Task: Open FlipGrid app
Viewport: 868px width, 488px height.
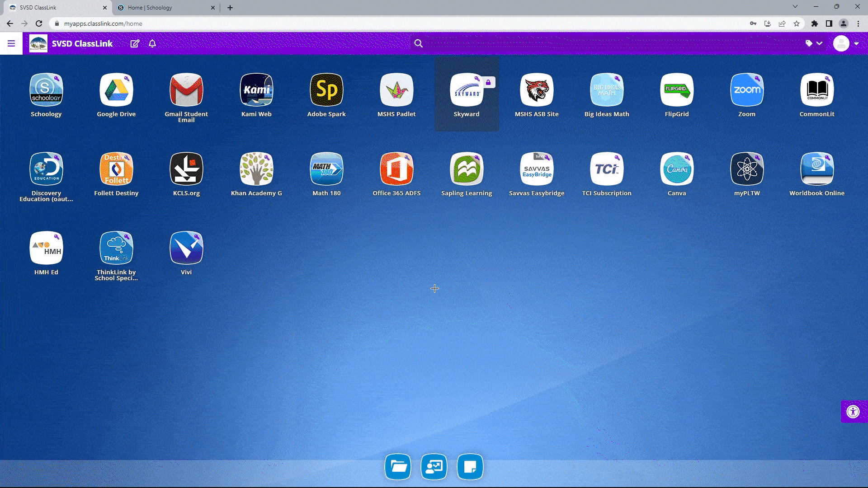Action: pos(677,90)
